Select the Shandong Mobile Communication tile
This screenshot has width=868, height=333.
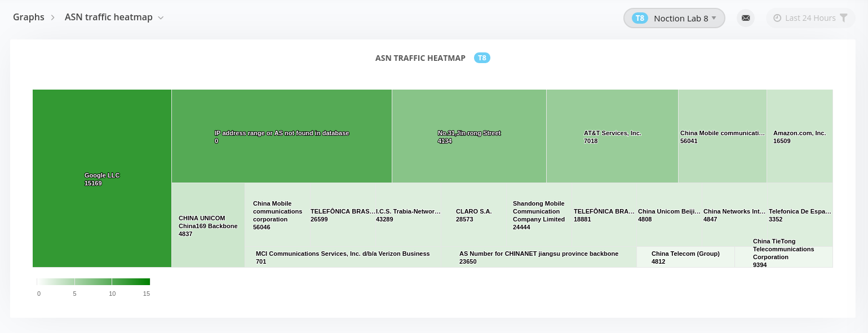pyautogui.click(x=540, y=215)
